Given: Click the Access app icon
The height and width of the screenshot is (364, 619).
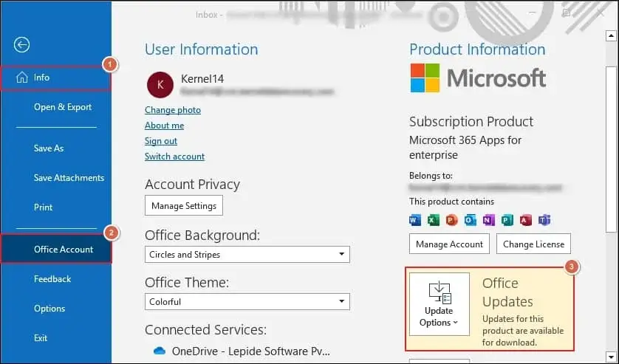Looking at the screenshot, I should point(526,220).
